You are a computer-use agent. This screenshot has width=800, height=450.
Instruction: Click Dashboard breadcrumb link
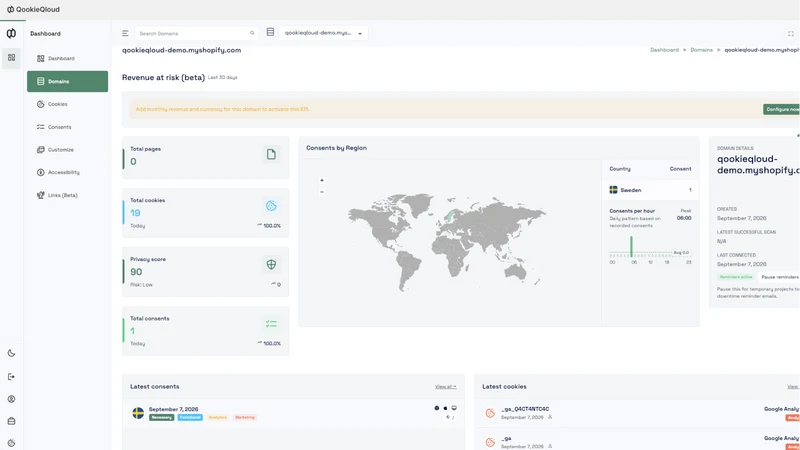point(664,50)
